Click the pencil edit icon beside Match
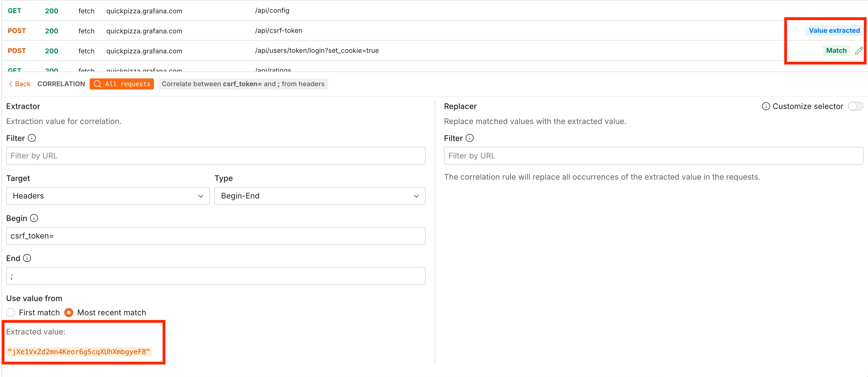The image size is (868, 377). tap(859, 51)
